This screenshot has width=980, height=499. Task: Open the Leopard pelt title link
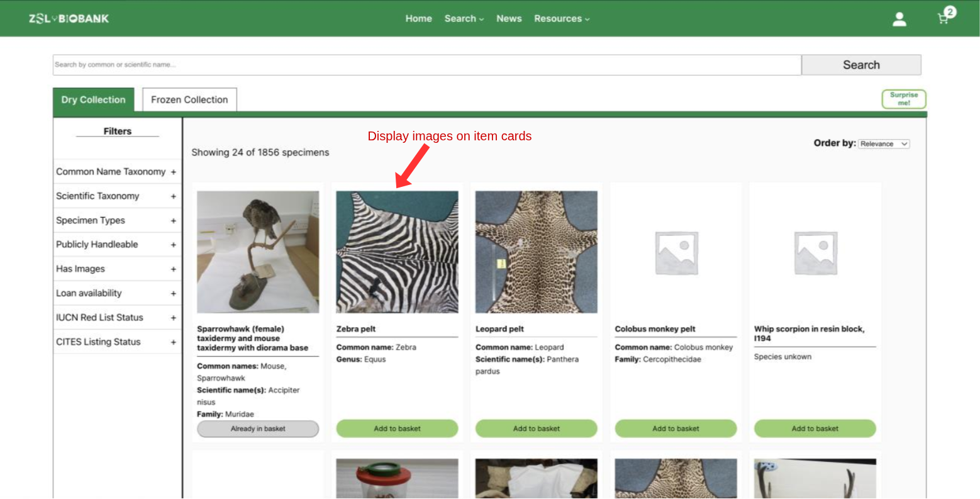(x=500, y=329)
